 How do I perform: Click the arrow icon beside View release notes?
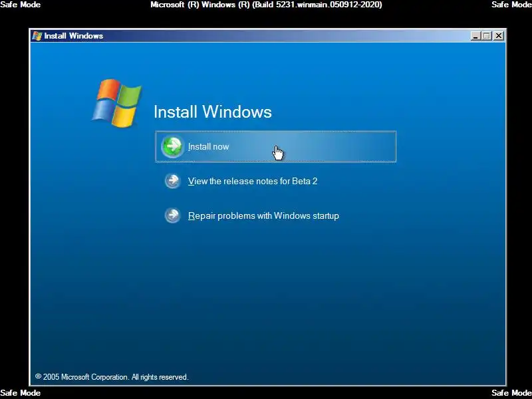coord(173,181)
